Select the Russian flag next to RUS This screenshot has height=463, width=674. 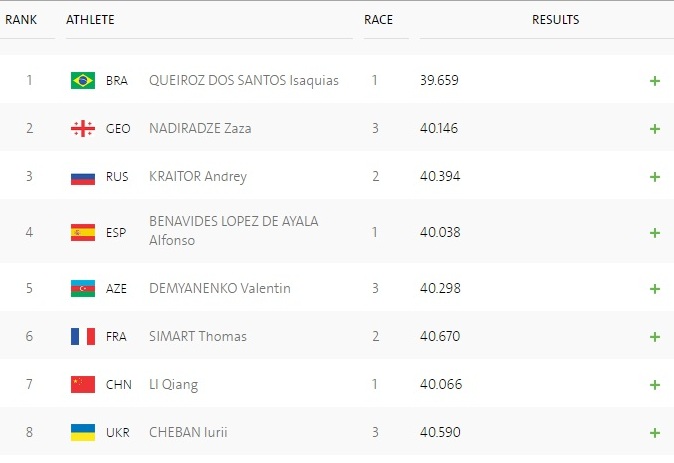[x=83, y=177]
